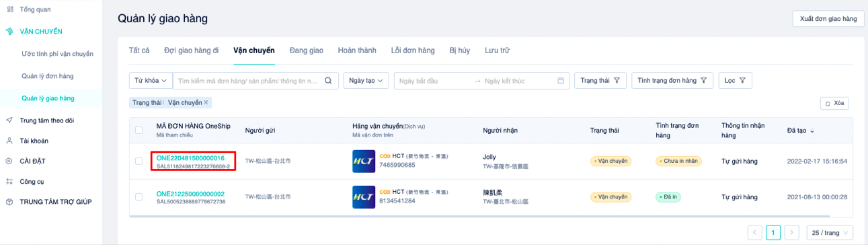Viewport: 868px width, 245px height.
Task: Open the Lưu trữ tab
Action: pos(497,50)
